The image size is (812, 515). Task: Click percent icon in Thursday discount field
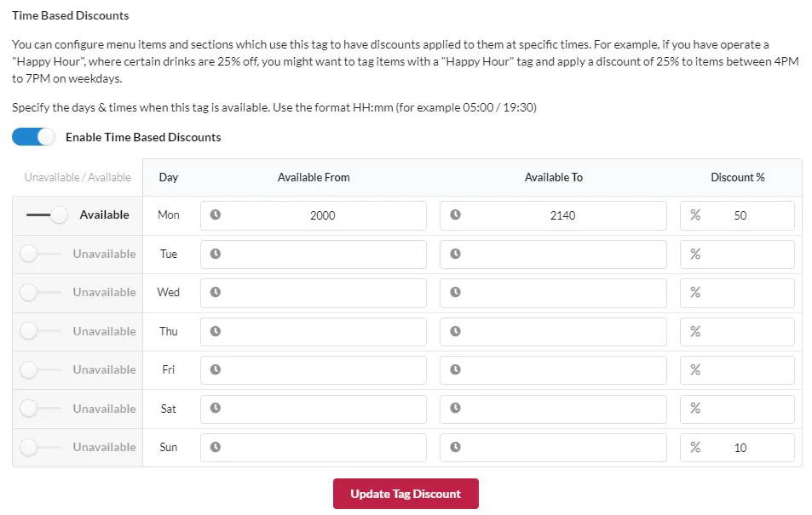695,331
